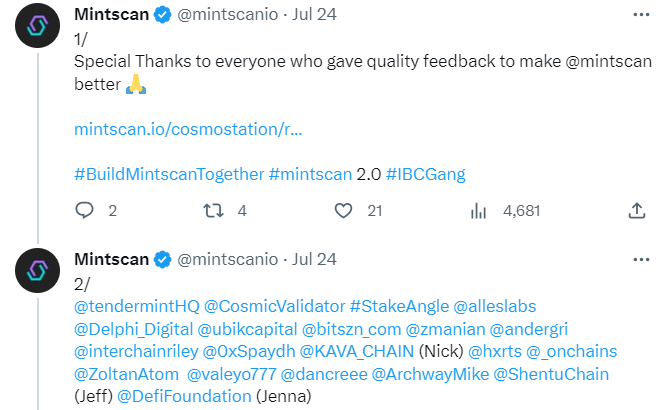Open more options on second tweet
661x410 pixels.
636,259
